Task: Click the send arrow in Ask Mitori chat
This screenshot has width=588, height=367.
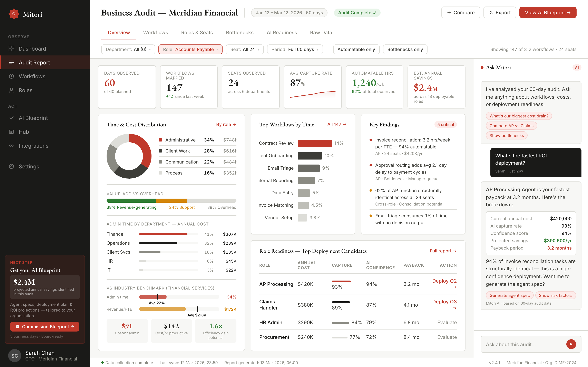Action: [x=571, y=344]
